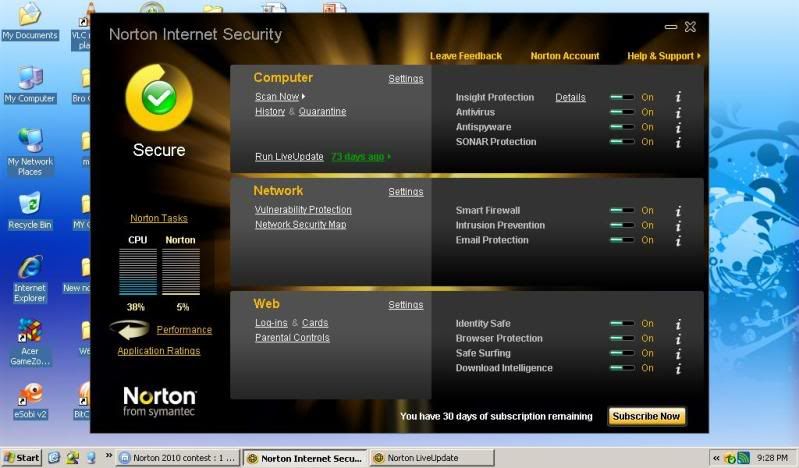Open Quarantine link
This screenshot has height=468, width=799.
point(322,111)
